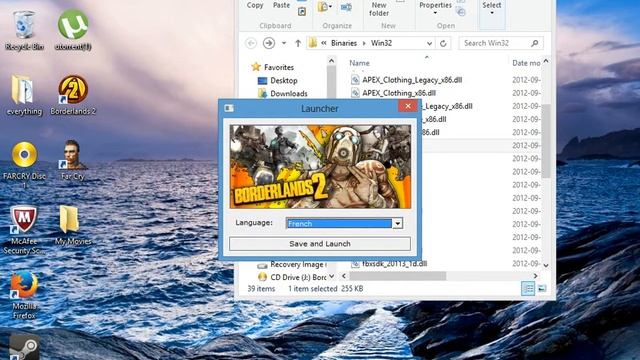Click the Copy ribbon command

255,5
